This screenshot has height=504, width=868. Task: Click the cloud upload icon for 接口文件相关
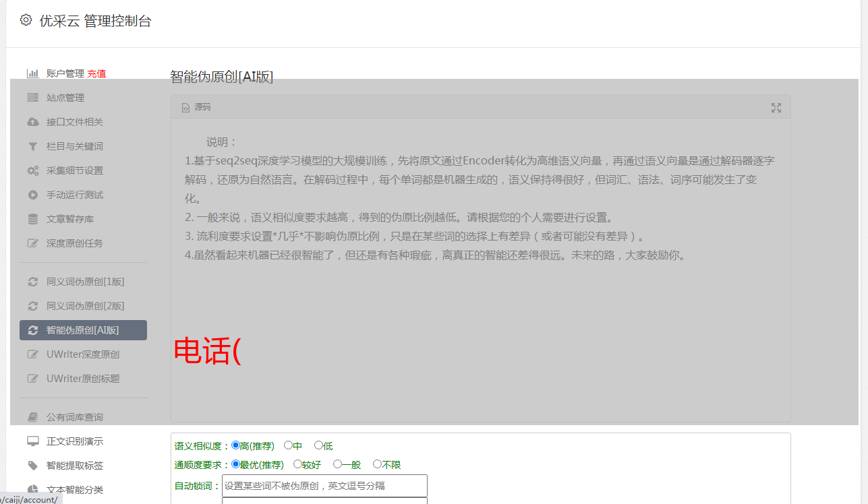(32, 122)
